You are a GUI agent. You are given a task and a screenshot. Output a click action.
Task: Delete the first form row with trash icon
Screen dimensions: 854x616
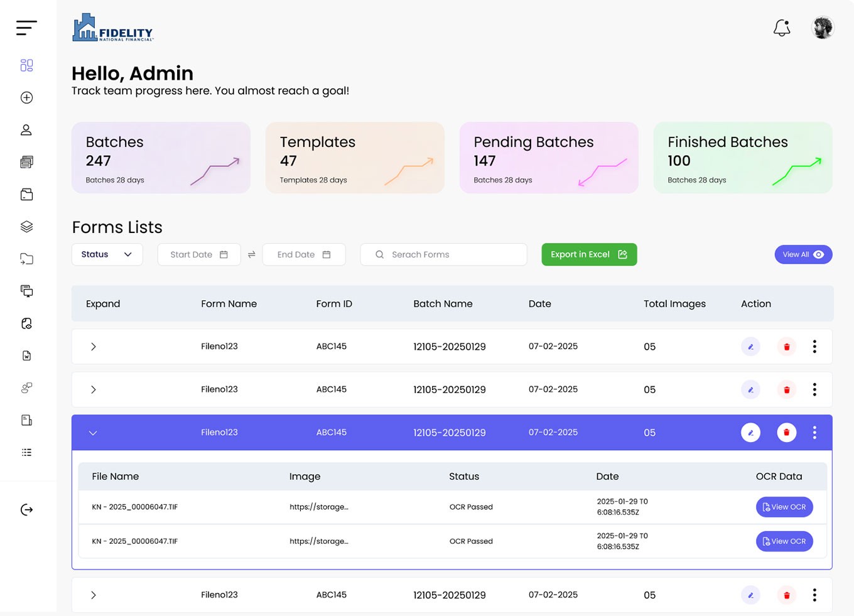point(786,347)
